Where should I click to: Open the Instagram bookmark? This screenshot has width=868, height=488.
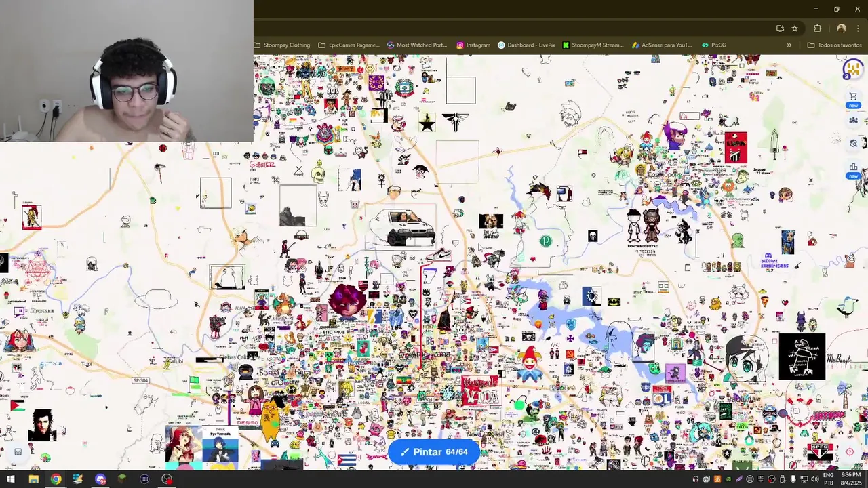(473, 45)
